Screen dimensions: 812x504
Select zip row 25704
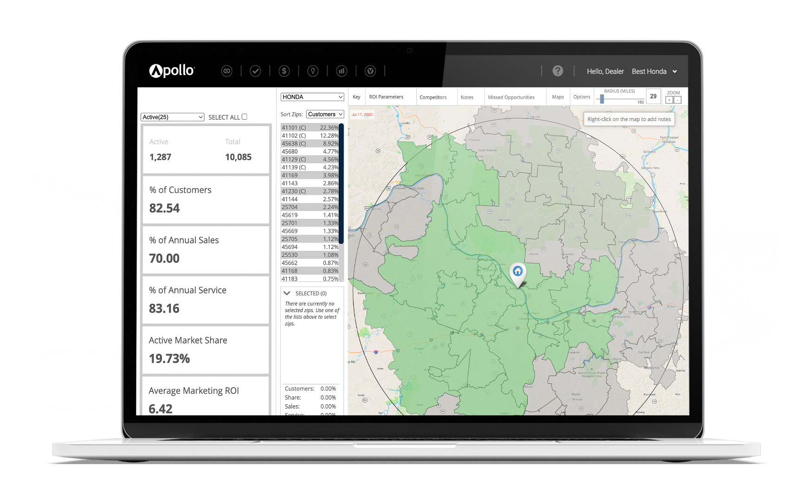310,207
